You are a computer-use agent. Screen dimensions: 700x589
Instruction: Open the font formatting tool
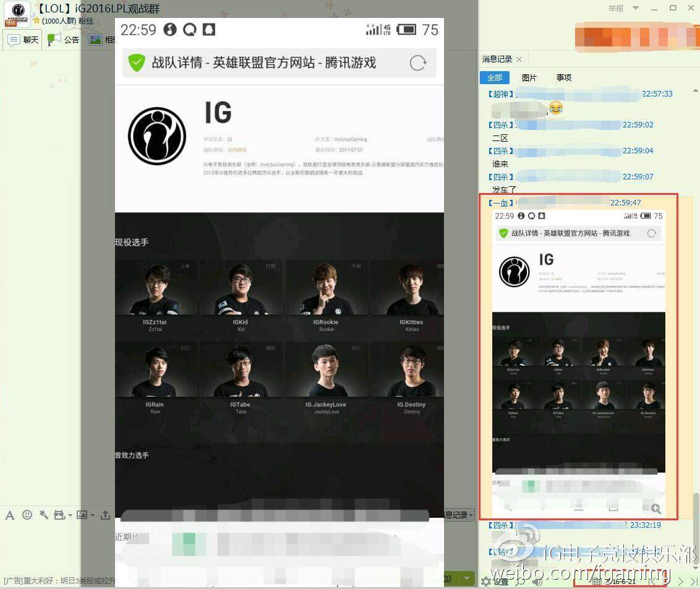[x=10, y=515]
